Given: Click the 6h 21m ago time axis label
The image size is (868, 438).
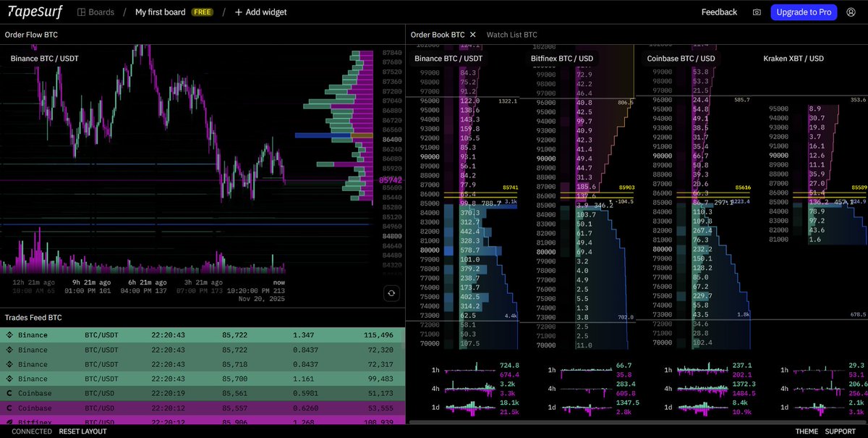Looking at the screenshot, I should click(x=148, y=282).
